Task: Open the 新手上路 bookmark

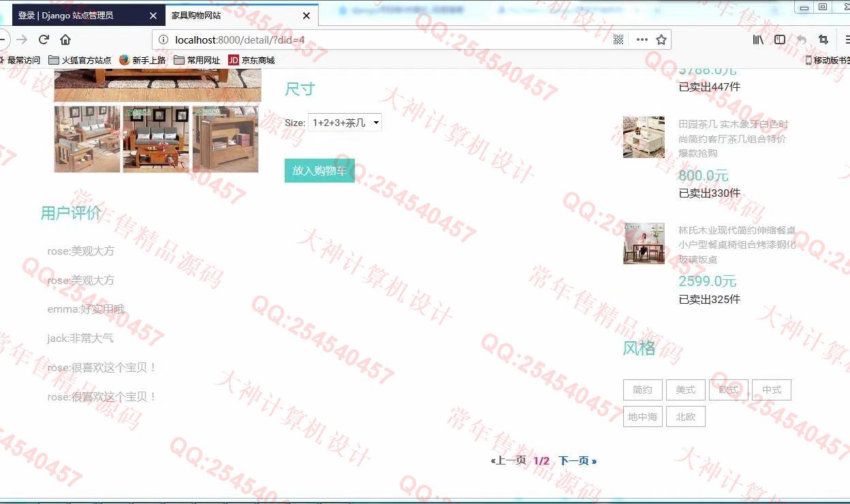Action: [142, 60]
